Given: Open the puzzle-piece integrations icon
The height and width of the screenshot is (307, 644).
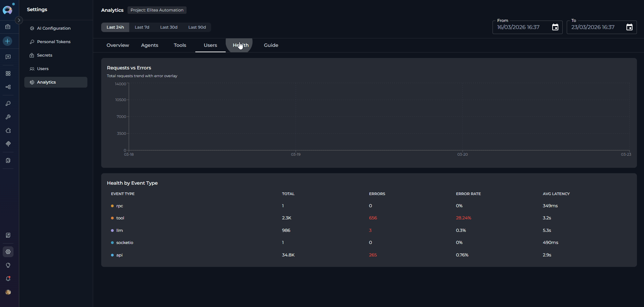Looking at the screenshot, I should pos(8,130).
